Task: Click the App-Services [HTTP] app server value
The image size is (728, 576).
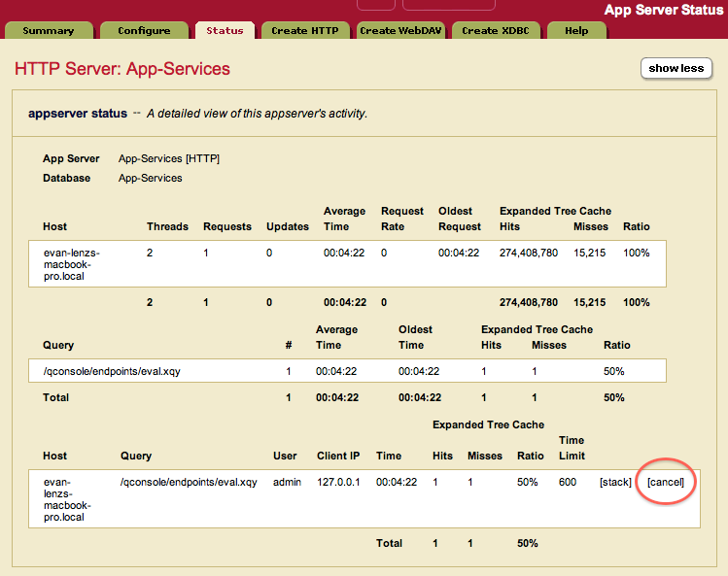Action: tap(169, 158)
